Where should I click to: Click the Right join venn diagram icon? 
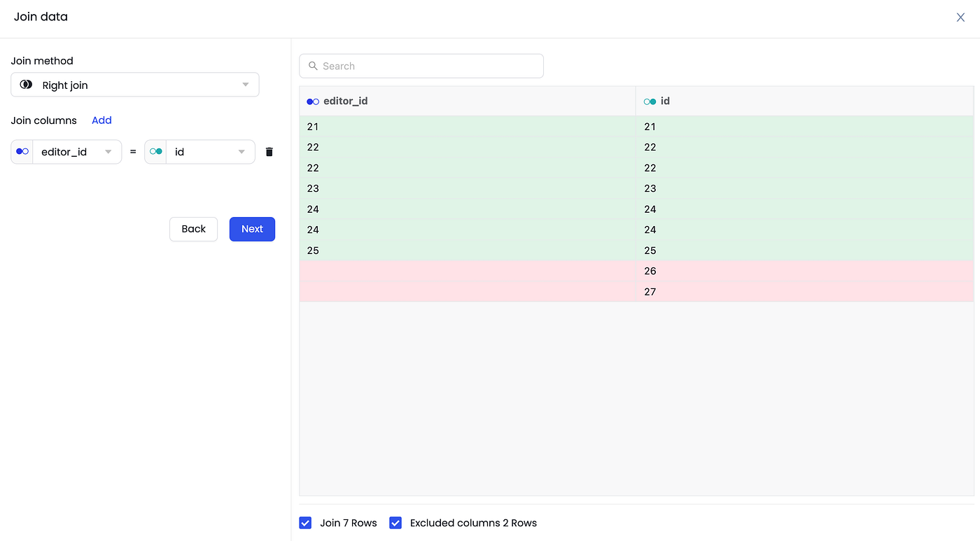[x=25, y=85]
